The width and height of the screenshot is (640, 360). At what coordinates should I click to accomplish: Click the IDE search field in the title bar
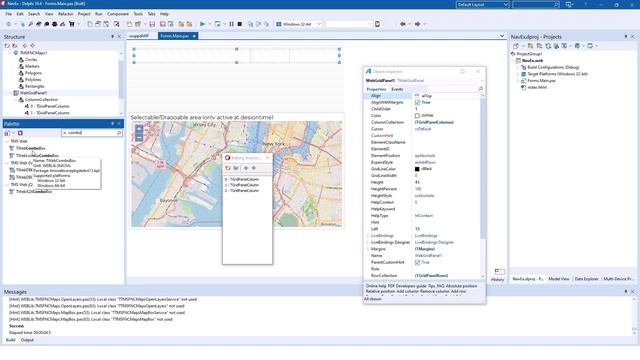536,4
